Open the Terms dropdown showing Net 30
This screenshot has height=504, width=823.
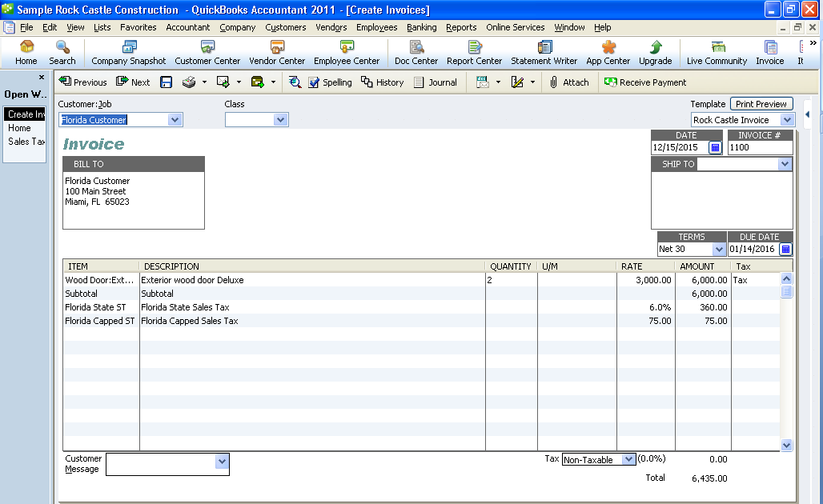click(x=719, y=249)
